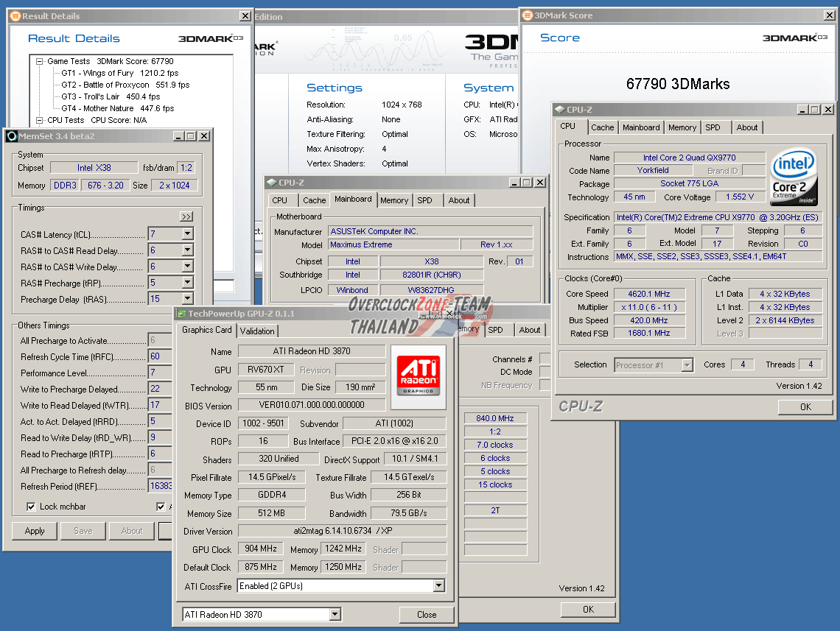This screenshot has height=631, width=840.
Task: Switch to Memory tab in front CPU-Z
Action: (x=682, y=127)
